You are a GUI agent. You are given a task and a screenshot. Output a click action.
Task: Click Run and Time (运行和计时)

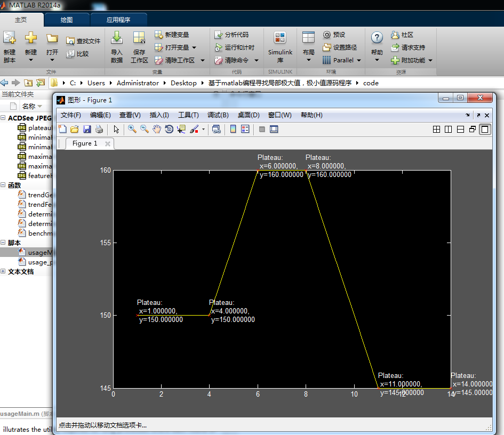click(x=234, y=47)
